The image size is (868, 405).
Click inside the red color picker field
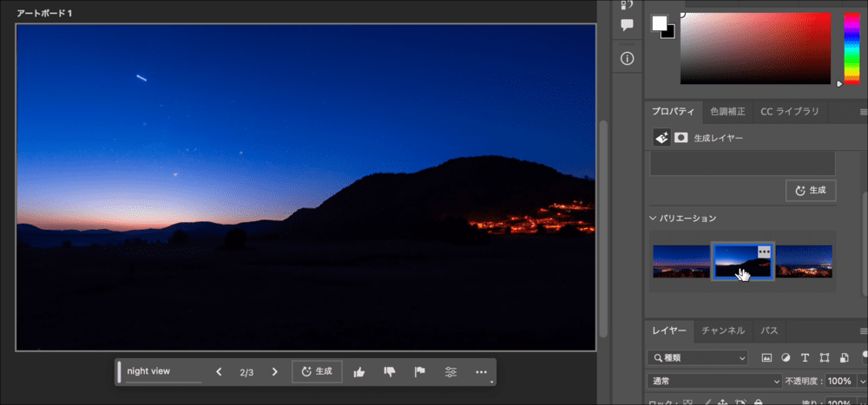[755, 49]
